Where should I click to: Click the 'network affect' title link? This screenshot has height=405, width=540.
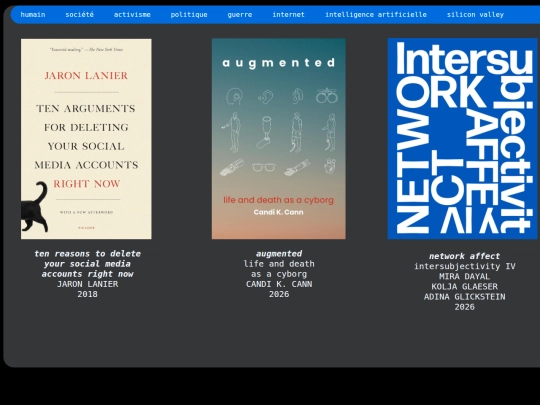tap(464, 256)
